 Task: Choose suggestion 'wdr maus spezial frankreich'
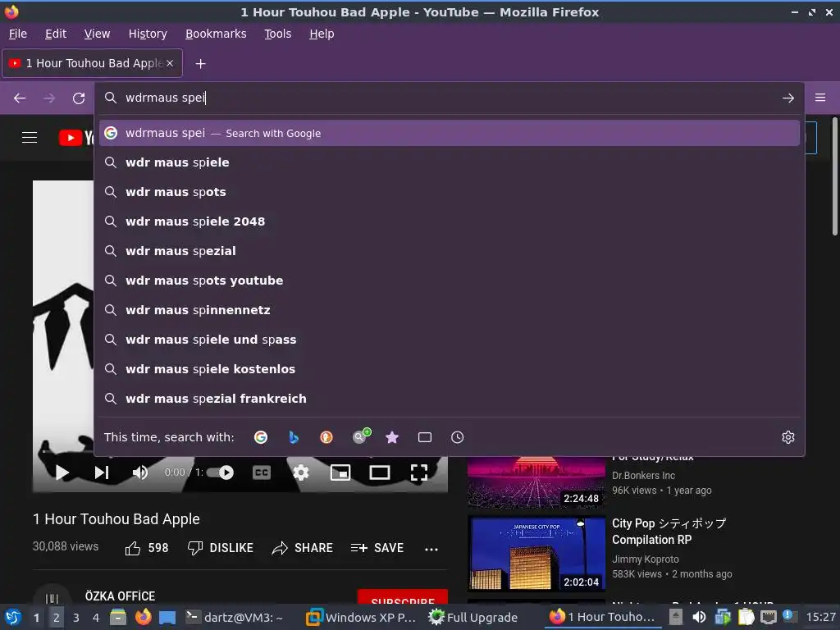tap(450, 398)
